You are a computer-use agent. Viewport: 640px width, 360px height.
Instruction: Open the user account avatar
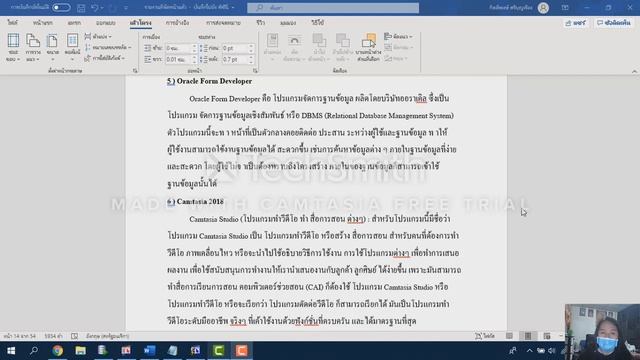pos(543,8)
